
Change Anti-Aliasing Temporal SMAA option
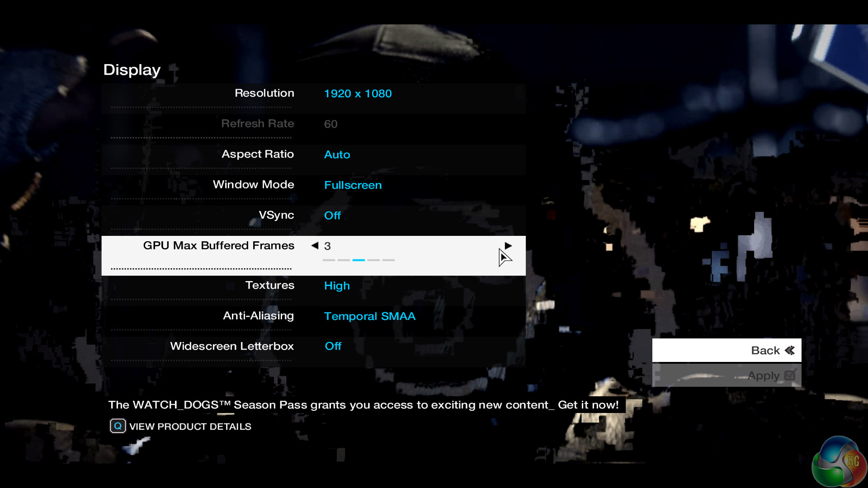pos(369,316)
